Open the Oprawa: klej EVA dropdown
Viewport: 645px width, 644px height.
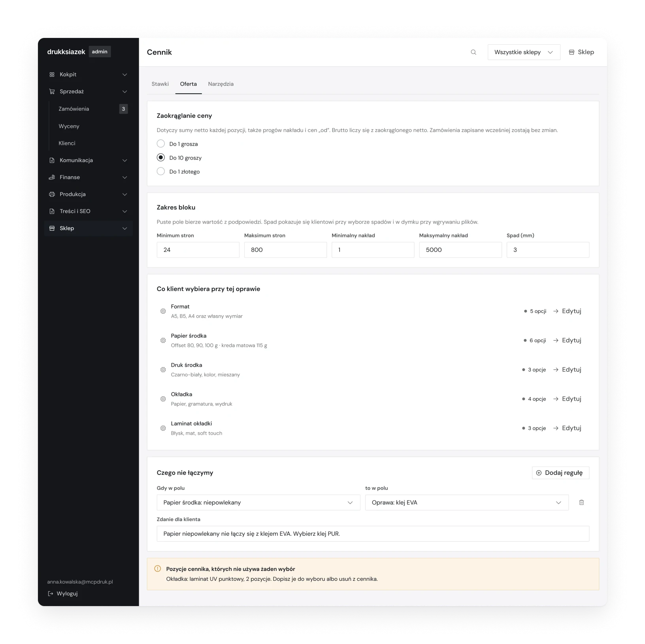tap(467, 502)
